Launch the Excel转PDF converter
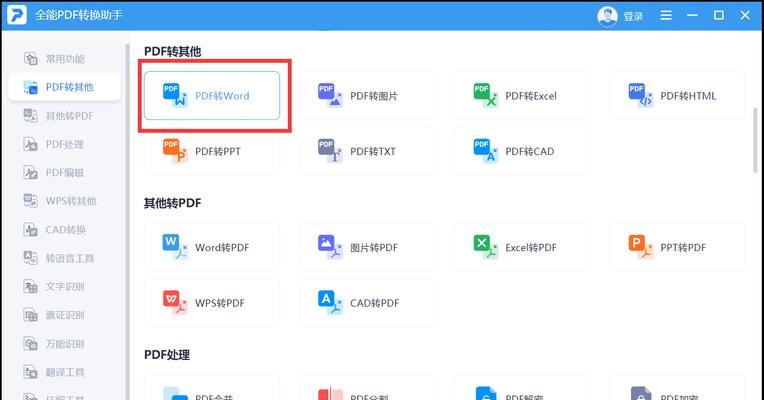 (522, 247)
